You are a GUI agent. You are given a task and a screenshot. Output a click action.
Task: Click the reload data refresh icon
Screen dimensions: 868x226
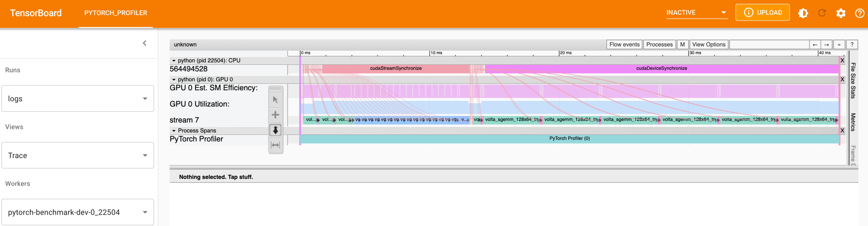(822, 13)
